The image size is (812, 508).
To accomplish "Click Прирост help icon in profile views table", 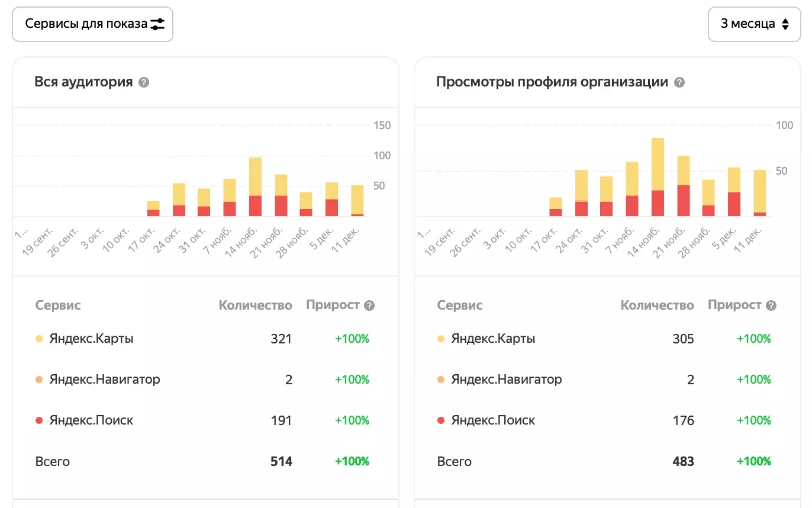I will pyautogui.click(x=771, y=306).
